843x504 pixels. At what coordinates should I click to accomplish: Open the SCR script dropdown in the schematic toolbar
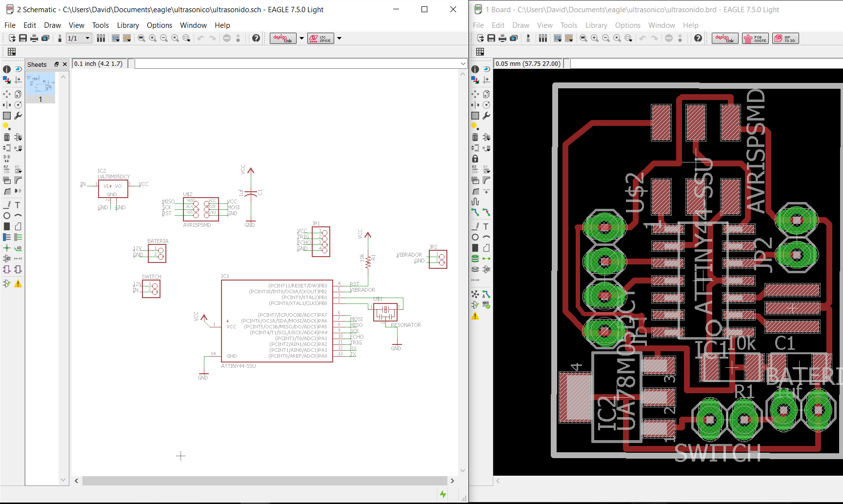click(x=116, y=38)
